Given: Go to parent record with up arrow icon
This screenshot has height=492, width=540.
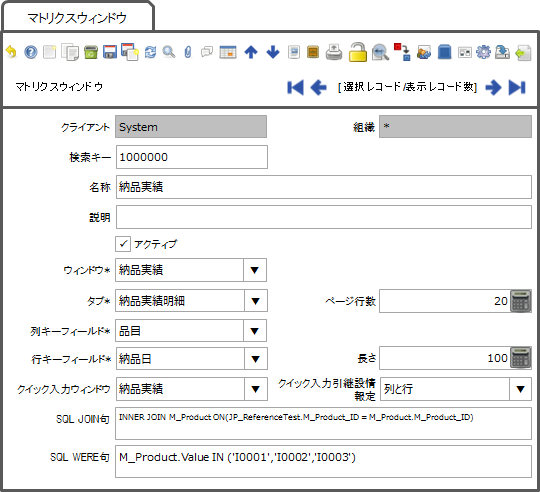Looking at the screenshot, I should coord(251,52).
